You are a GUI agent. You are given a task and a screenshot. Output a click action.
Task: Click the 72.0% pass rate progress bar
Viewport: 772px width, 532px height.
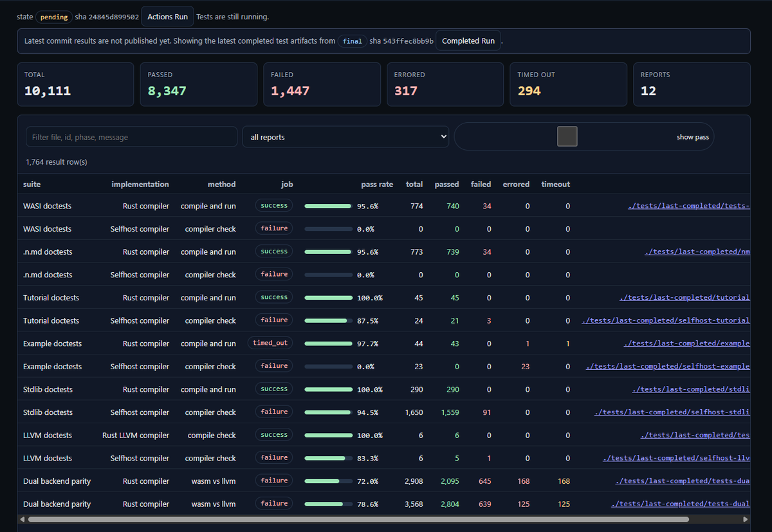328,481
